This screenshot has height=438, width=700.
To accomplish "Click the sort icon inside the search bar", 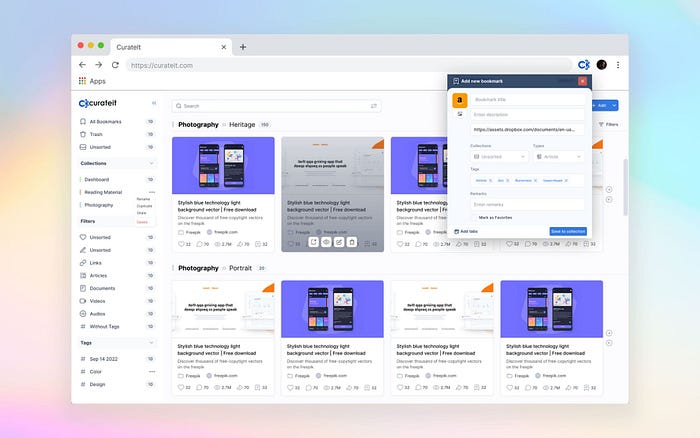I will pyautogui.click(x=374, y=106).
